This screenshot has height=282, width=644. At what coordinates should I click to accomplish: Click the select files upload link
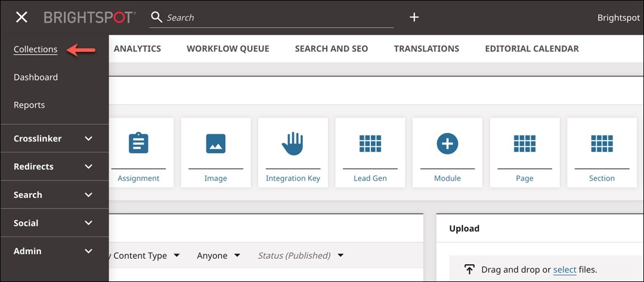[x=564, y=270]
